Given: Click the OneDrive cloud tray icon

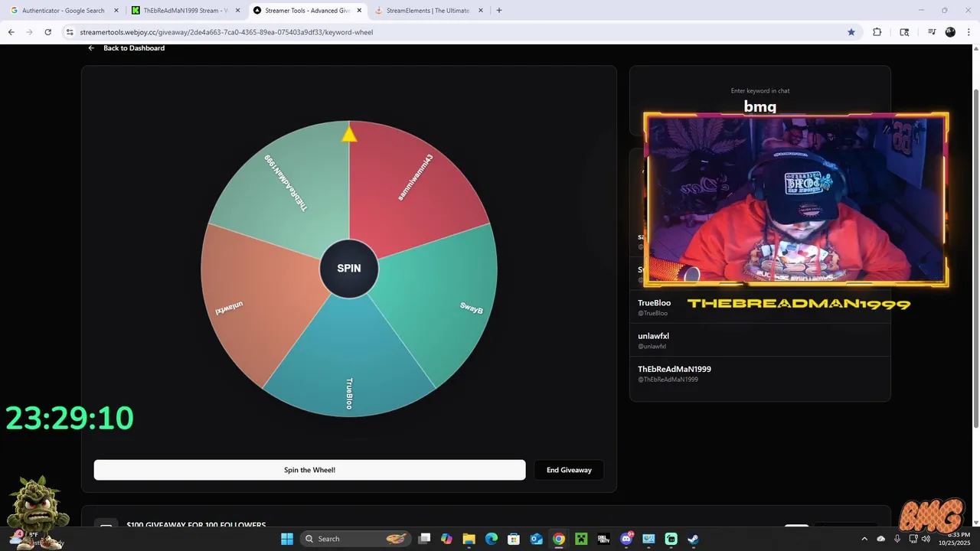Looking at the screenshot, I should coord(881,539).
